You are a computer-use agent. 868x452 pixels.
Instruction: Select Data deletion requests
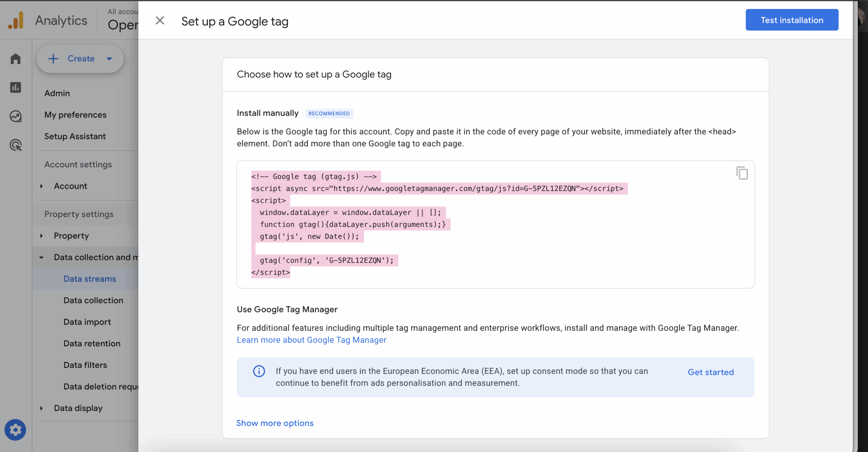[x=101, y=387]
